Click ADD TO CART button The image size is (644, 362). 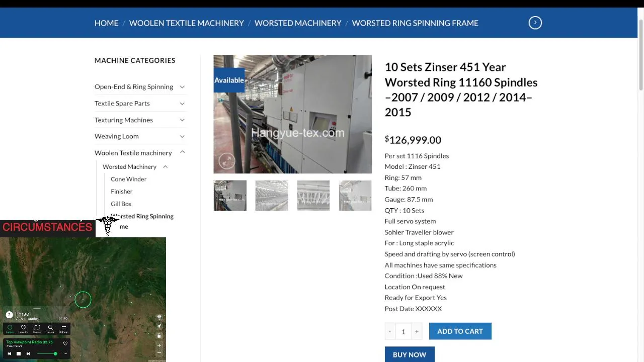(460, 331)
